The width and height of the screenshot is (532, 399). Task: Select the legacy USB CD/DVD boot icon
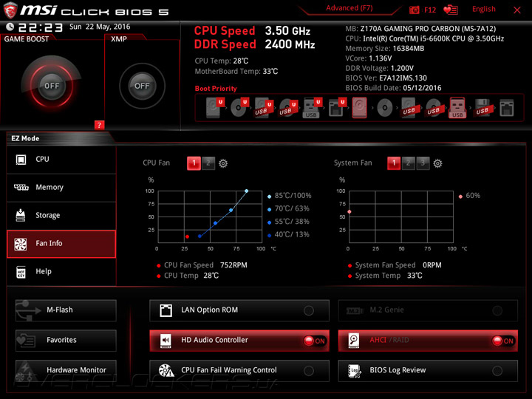(x=434, y=108)
